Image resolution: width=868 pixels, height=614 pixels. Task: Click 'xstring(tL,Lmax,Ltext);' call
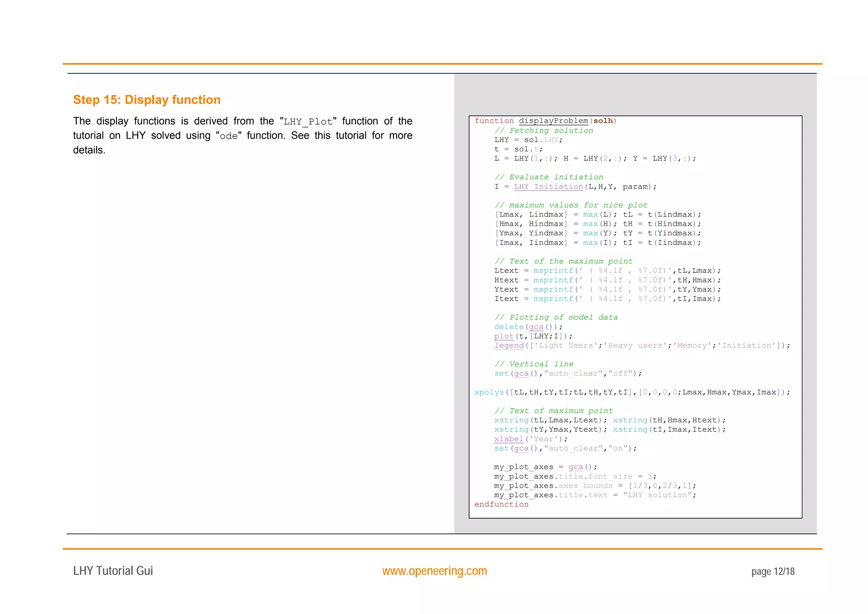click(x=551, y=420)
